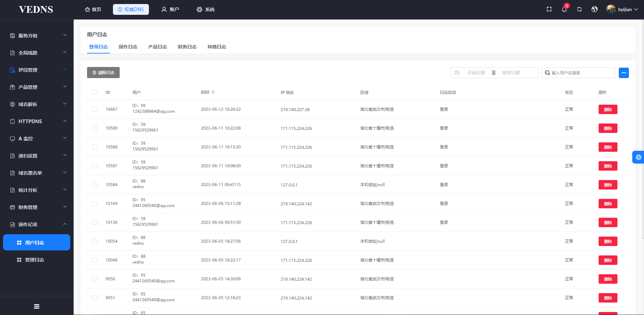Click the 全局线路 sidebar icon
Viewport: 644px width, 315px height.
12,53
